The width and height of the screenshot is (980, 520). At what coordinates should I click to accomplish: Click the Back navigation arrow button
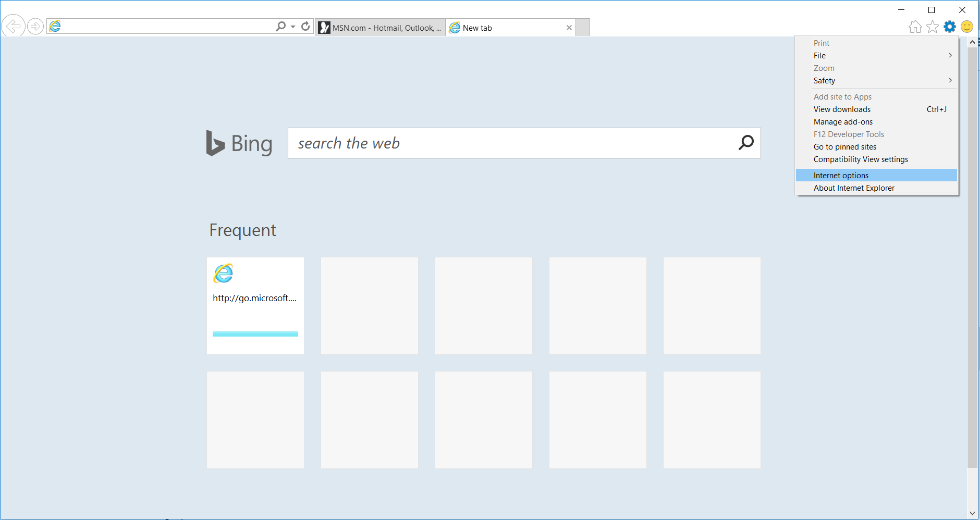[14, 26]
